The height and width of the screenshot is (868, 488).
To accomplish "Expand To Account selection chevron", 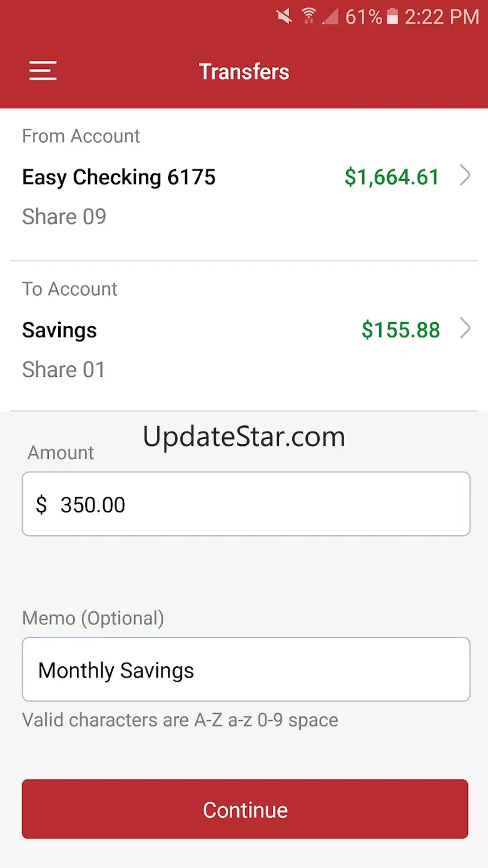I will [x=465, y=329].
